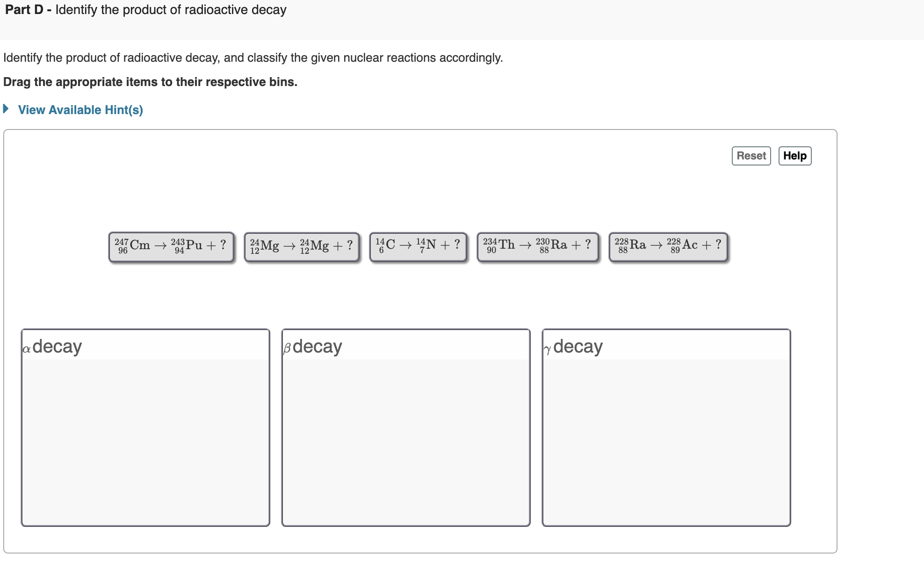Click the gamma decay bin title
Screen dimensions: 924x561
point(573,346)
